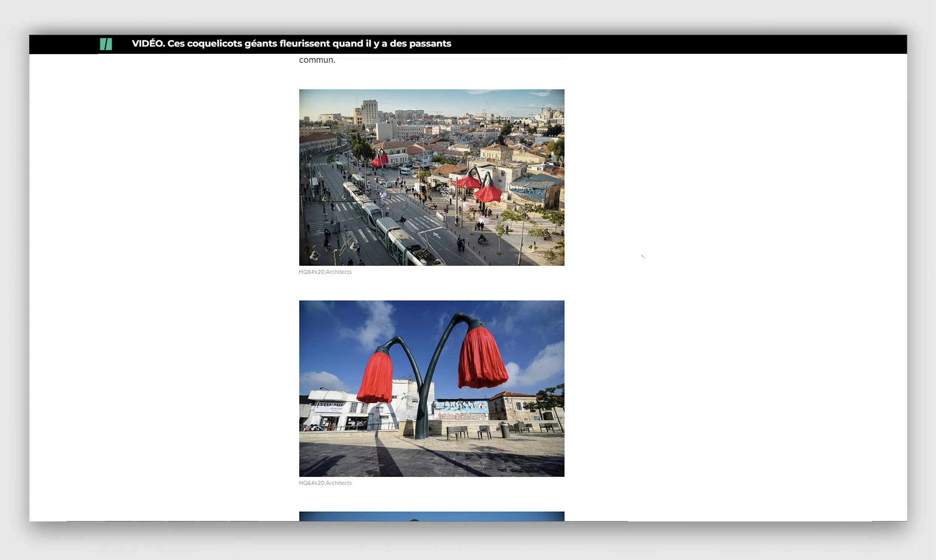The width and height of the screenshot is (936, 560).
Task: Click the left red poppy in close-up photo
Action: 376,377
